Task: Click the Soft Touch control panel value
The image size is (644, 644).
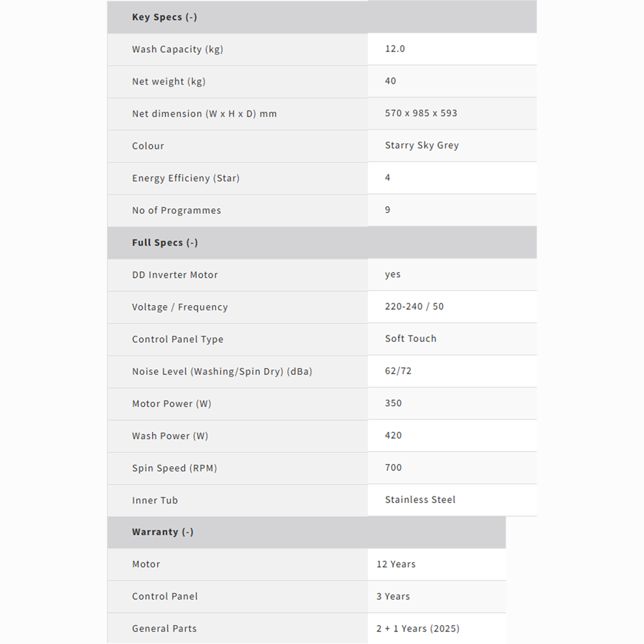Action: click(x=410, y=339)
